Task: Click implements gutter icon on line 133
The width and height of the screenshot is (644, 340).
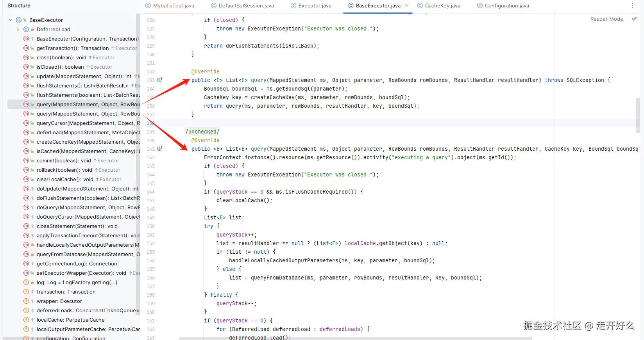Action: (x=159, y=80)
